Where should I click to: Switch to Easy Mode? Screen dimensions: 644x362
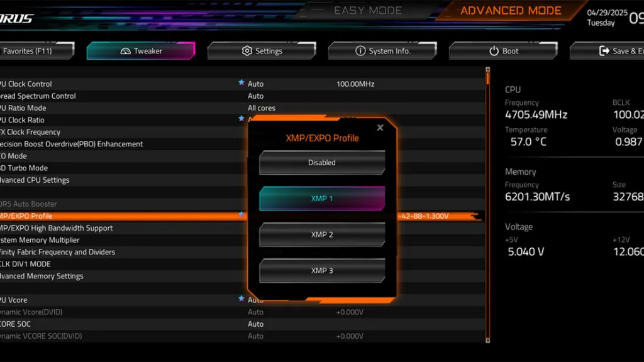(367, 11)
